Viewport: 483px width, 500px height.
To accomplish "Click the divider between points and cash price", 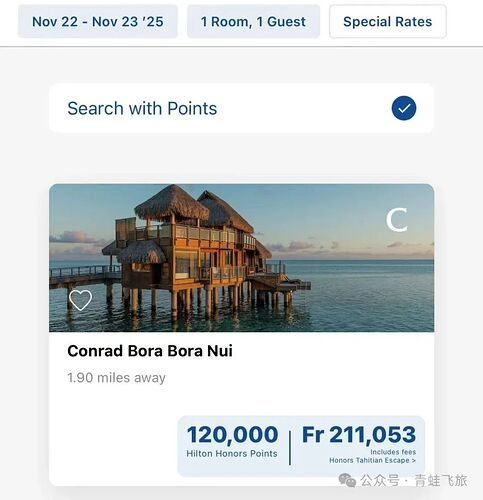I will point(290,448).
